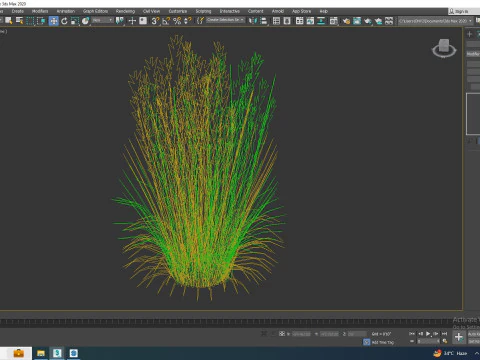The height and width of the screenshot is (360, 480).
Task: Click the X coordinate input field
Action: pyautogui.click(x=301, y=334)
